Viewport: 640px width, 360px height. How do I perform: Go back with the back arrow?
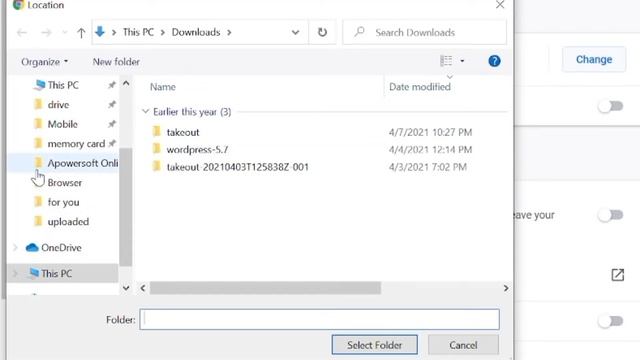22,32
